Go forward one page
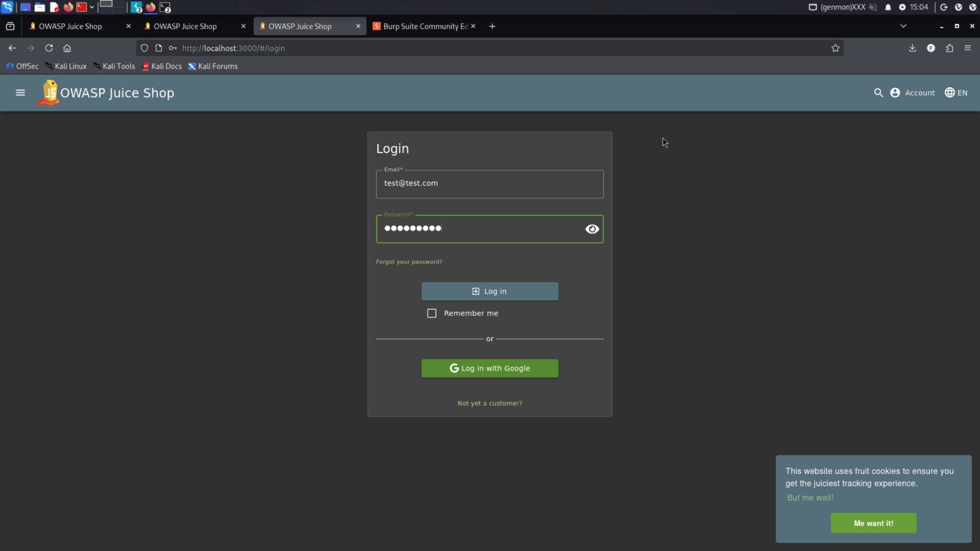980x551 pixels. tap(30, 48)
